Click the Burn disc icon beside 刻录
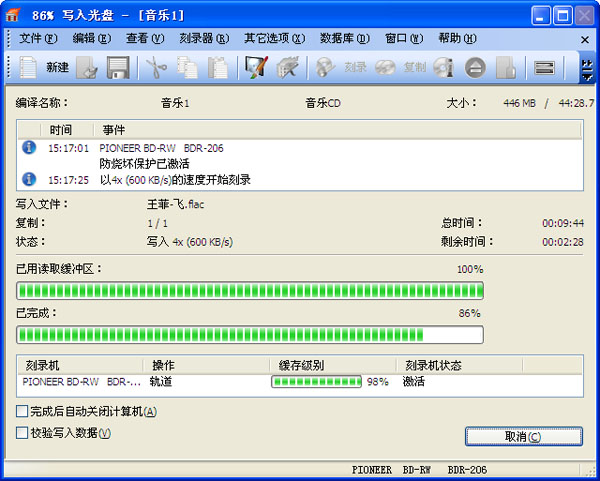Viewport: 600px width, 481px height. (325, 67)
